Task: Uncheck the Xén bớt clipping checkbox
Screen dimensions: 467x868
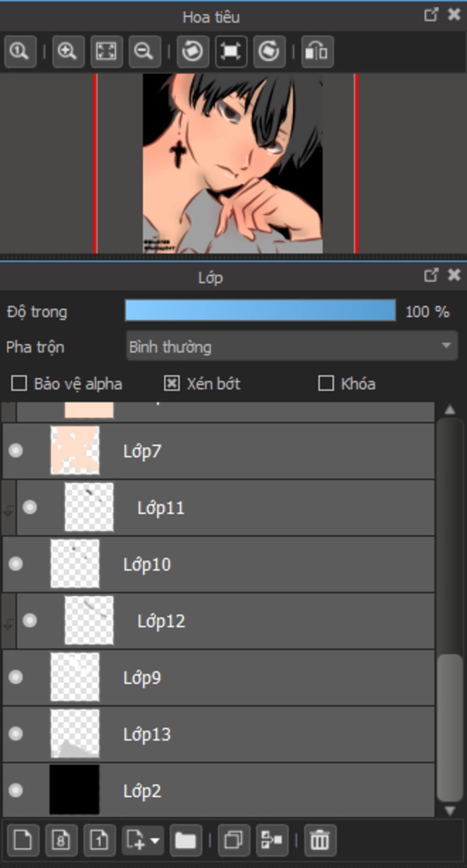Action: tap(171, 383)
